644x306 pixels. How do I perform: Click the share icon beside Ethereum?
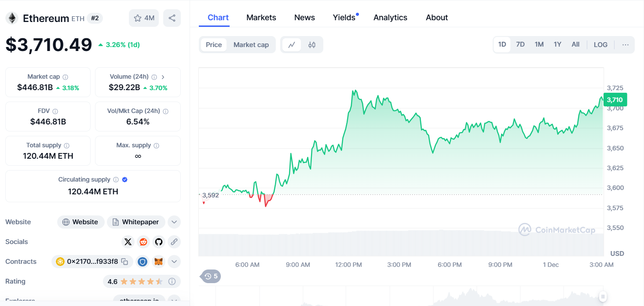coord(172,18)
